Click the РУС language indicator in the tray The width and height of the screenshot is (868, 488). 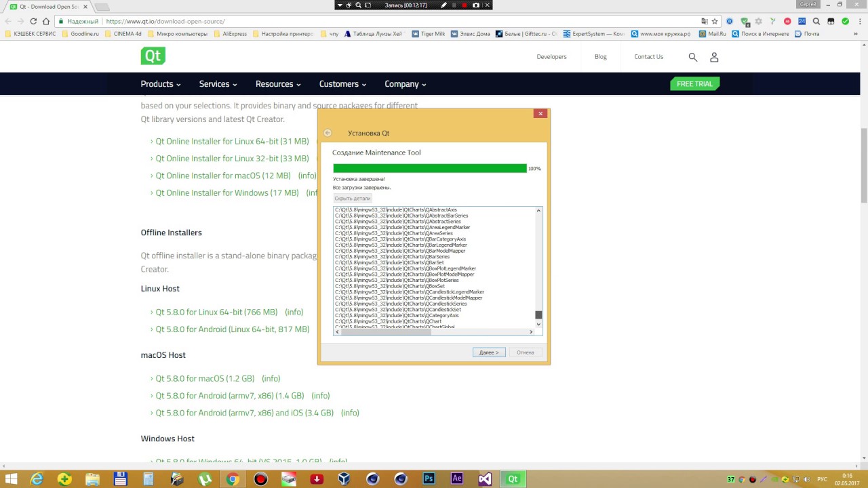coord(822,479)
